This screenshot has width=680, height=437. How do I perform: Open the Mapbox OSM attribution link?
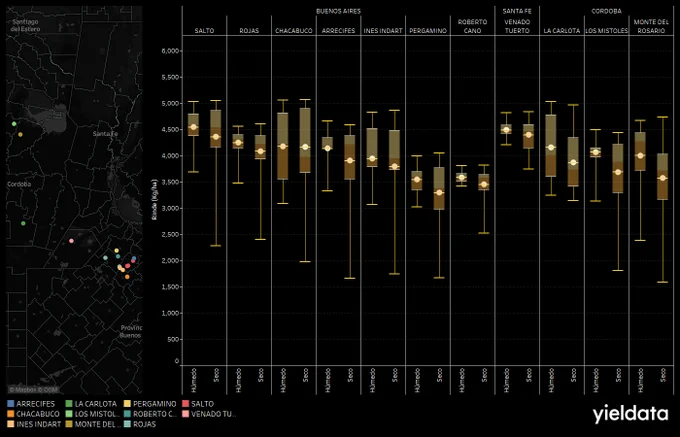pos(33,389)
